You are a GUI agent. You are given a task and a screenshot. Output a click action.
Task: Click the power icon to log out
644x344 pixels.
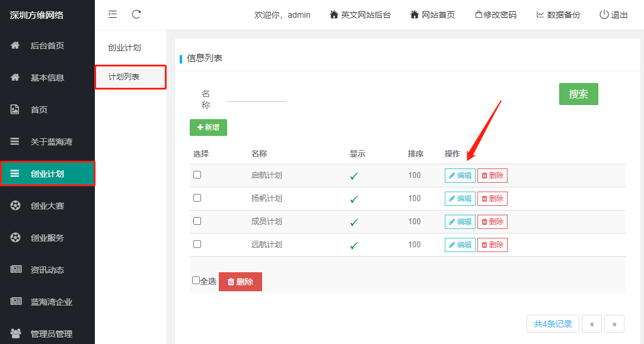604,15
